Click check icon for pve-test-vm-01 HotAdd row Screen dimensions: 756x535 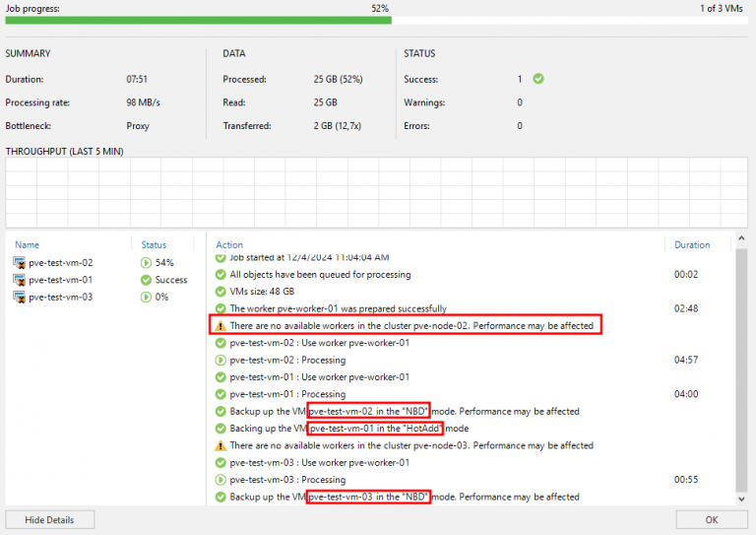tap(220, 429)
